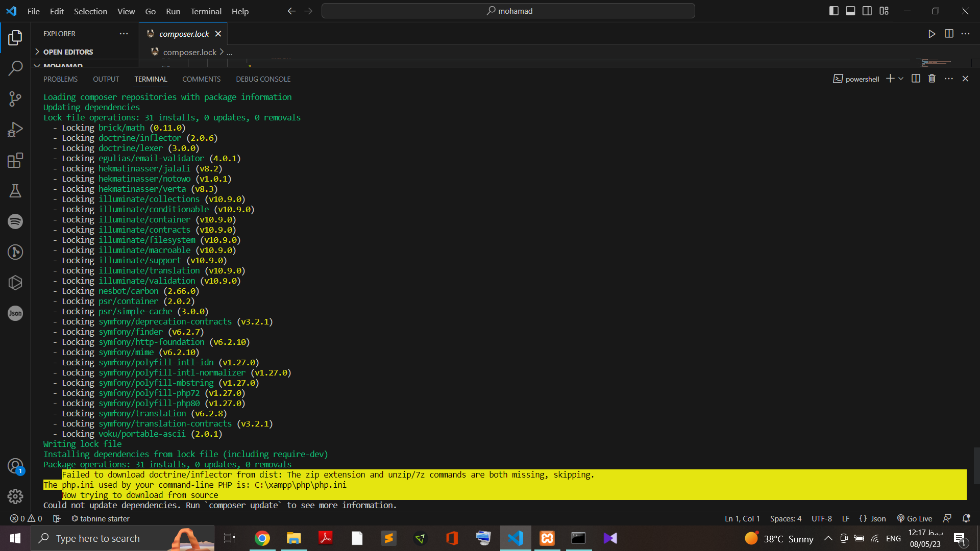The height and width of the screenshot is (551, 980).
Task: Add a new terminal with plus icon
Action: tap(890, 79)
